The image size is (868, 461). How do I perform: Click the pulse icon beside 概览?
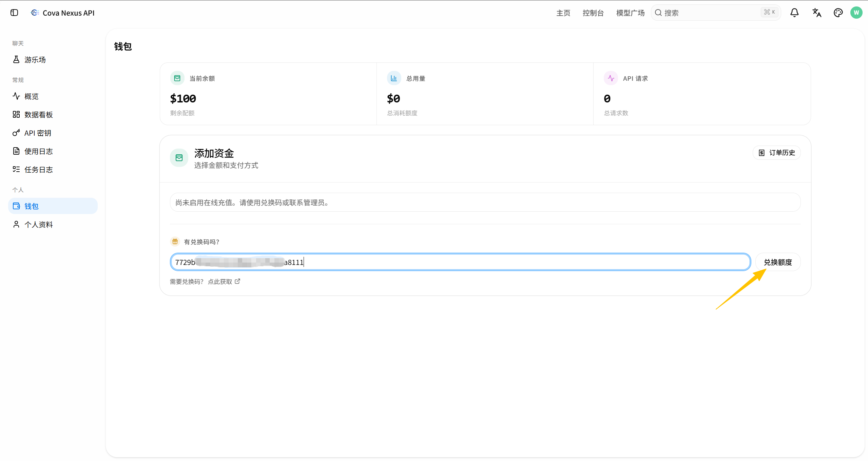[x=16, y=96]
